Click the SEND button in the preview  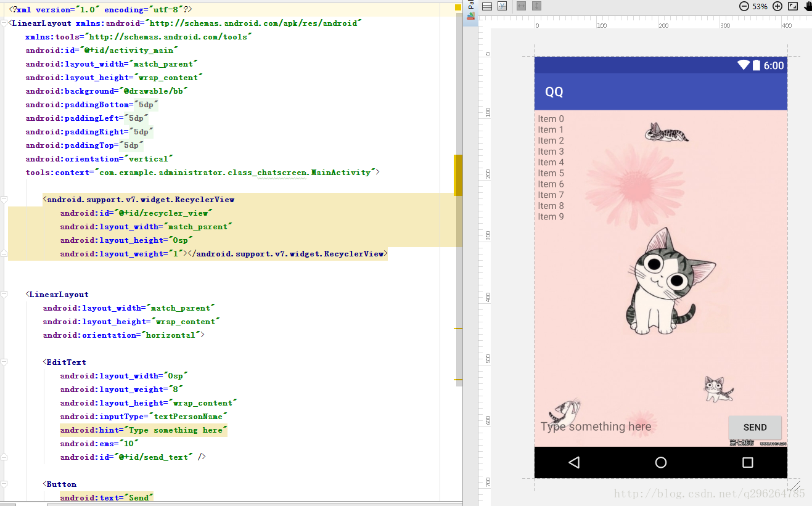point(755,427)
